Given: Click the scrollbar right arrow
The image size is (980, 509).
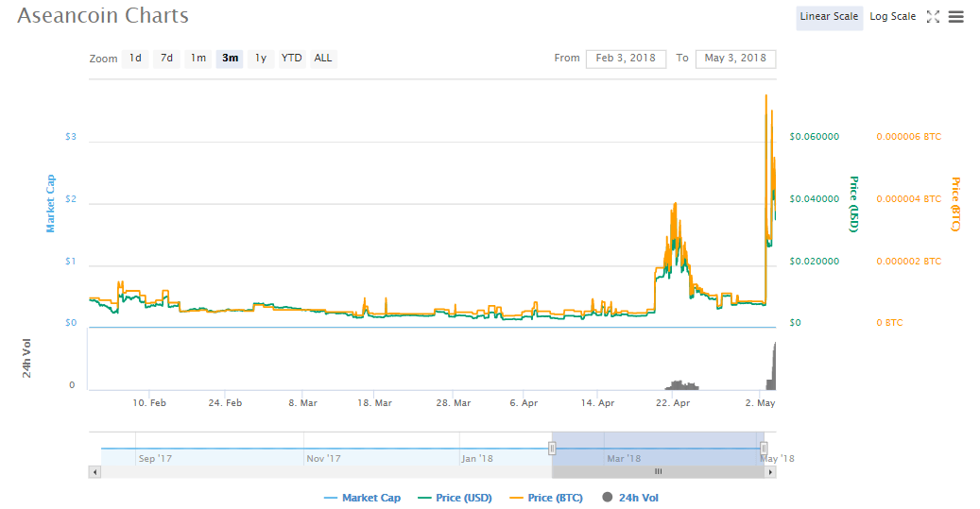Looking at the screenshot, I should pos(771,471).
